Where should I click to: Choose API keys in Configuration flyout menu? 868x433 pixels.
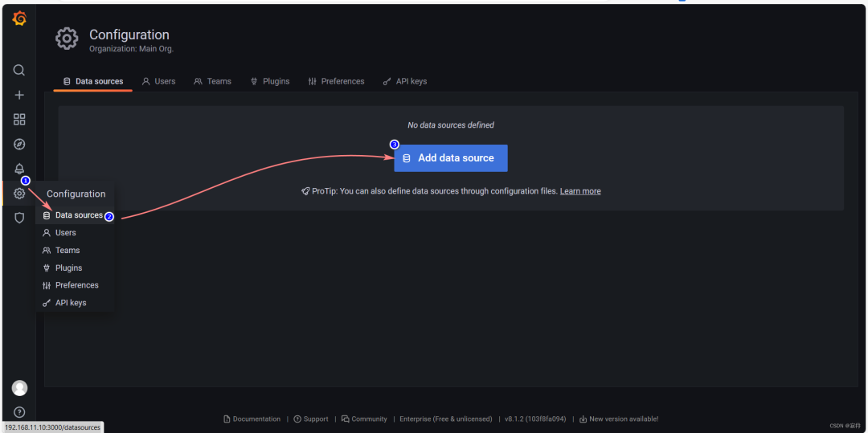[x=75, y=303]
